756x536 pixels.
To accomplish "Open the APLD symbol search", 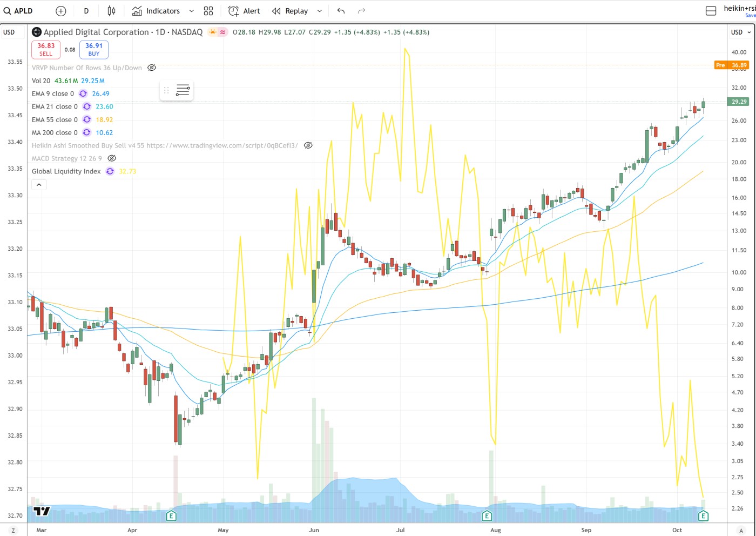I will 19,11.
